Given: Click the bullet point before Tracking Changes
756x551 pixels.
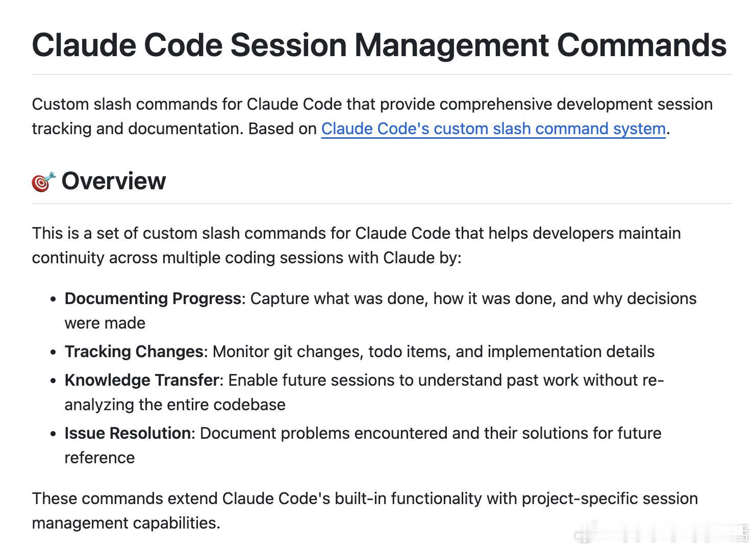Looking at the screenshot, I should pos(53,353).
